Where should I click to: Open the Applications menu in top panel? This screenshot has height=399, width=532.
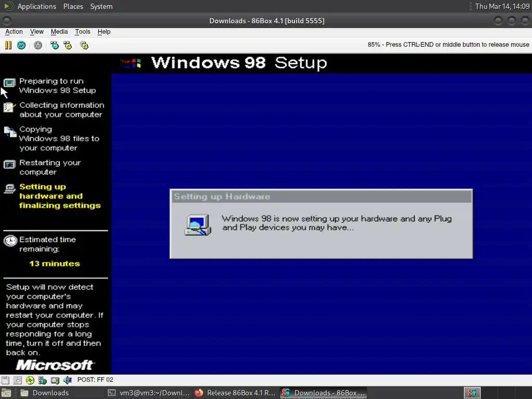pos(37,6)
